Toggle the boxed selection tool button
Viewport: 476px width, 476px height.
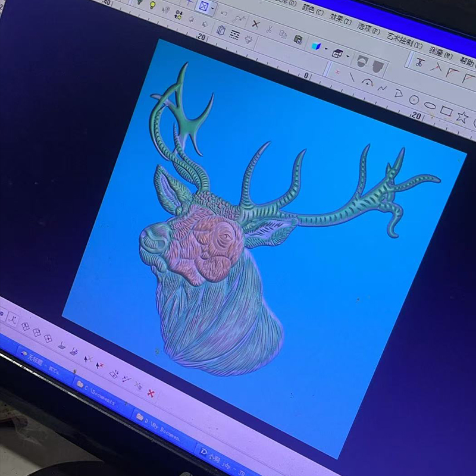(x=203, y=7)
